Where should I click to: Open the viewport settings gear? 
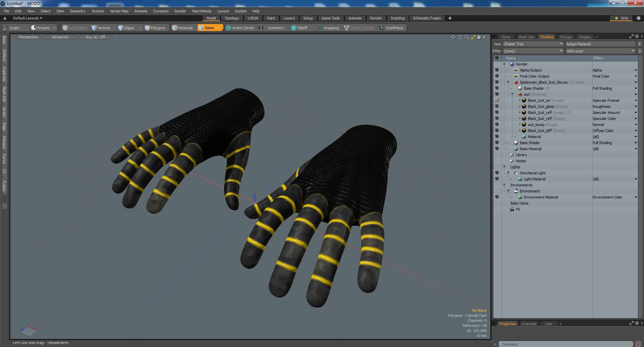click(x=479, y=37)
